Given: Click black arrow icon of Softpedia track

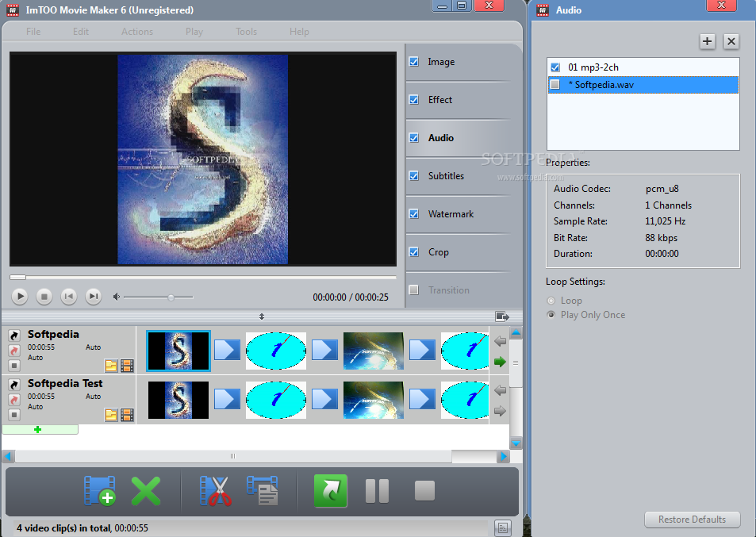Looking at the screenshot, I should point(14,335).
